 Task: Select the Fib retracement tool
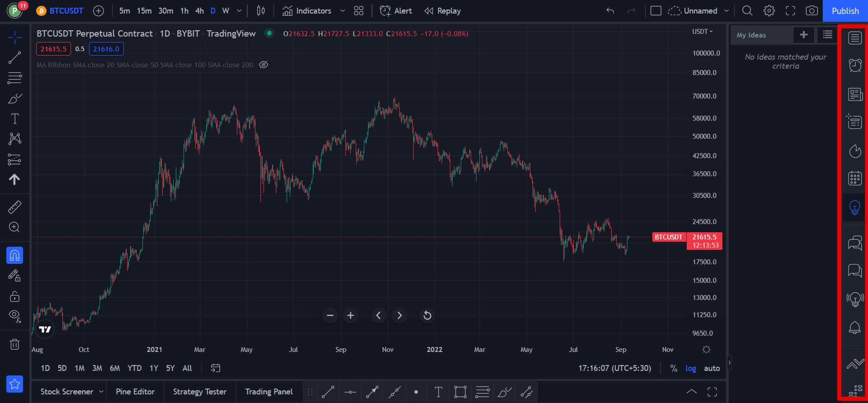coord(14,78)
